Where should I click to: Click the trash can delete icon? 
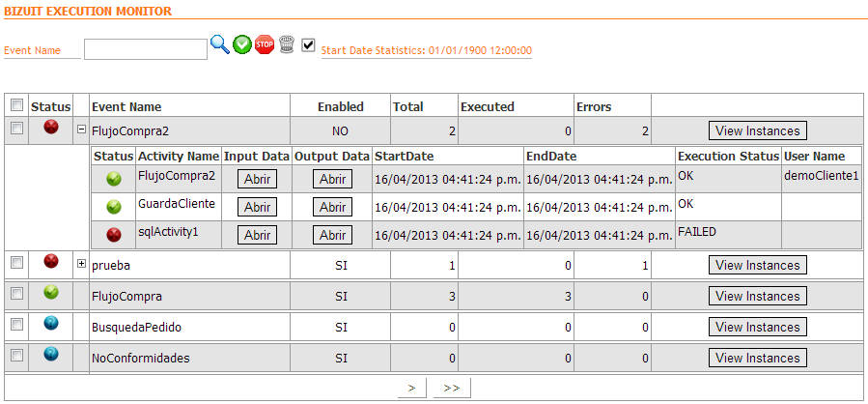pos(286,44)
